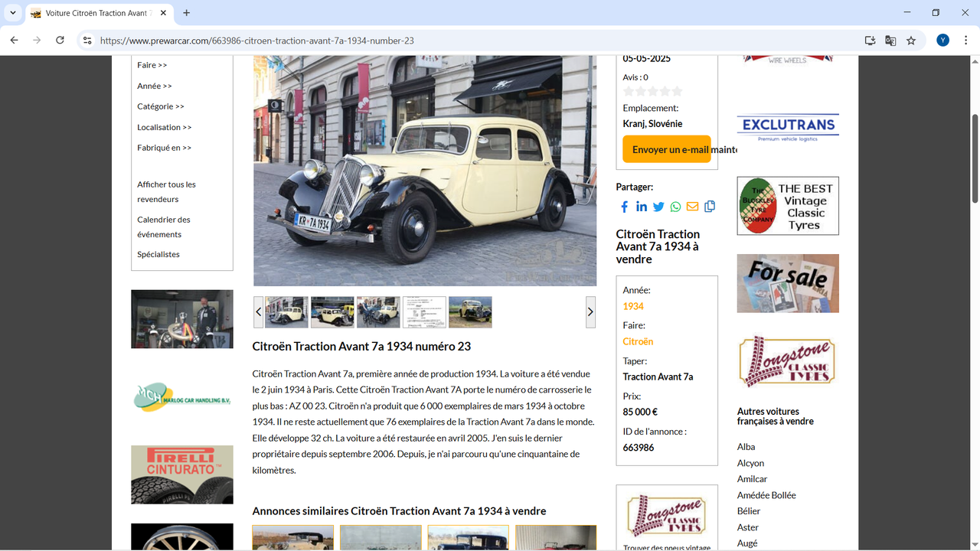The image size is (980, 551).
Task: Share the listing by email icon
Action: 692,207
